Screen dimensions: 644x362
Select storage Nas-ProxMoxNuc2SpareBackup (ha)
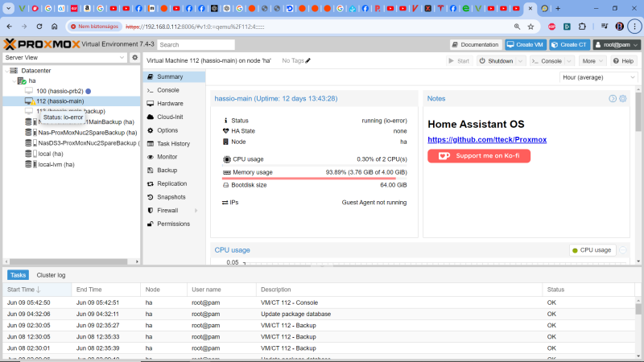88,133
